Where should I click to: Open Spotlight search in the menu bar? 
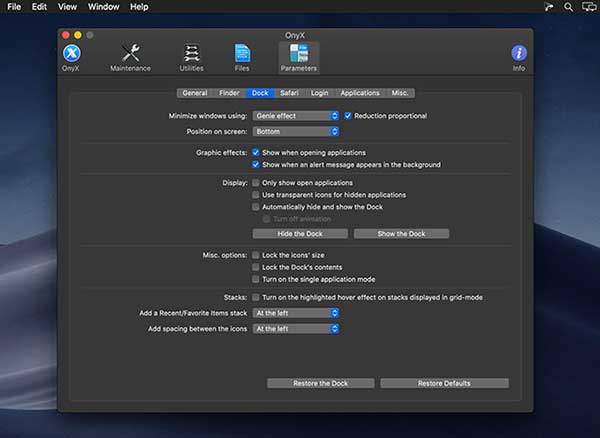point(568,7)
